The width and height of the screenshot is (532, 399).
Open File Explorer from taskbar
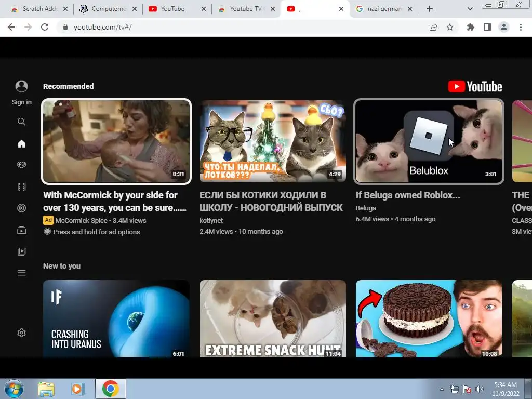(46, 389)
